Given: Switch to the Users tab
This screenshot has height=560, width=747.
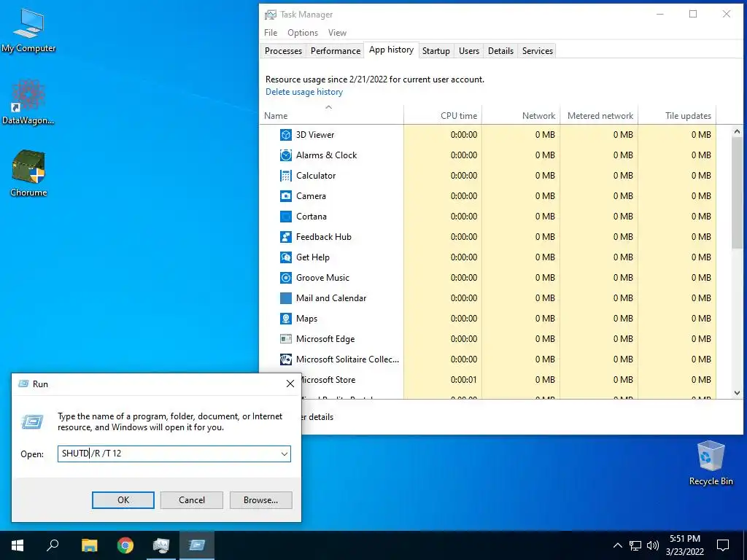Looking at the screenshot, I should click(469, 51).
